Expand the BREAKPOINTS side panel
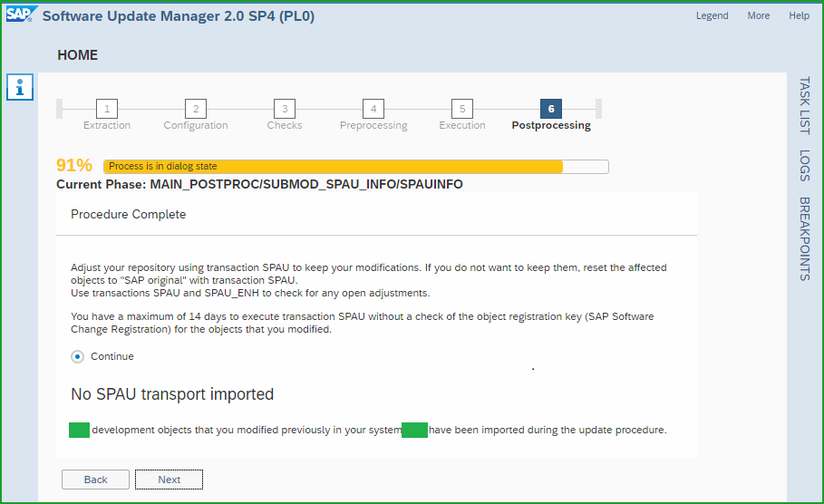The image size is (824, 504). [804, 238]
